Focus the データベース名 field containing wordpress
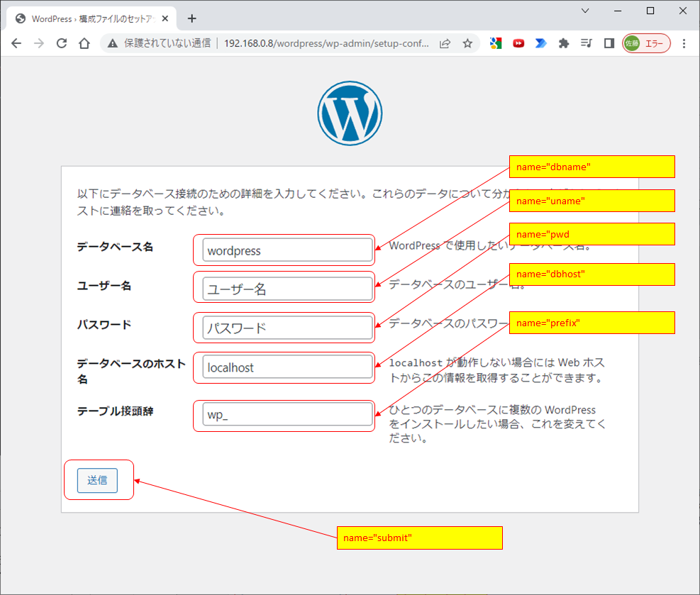 287,250
